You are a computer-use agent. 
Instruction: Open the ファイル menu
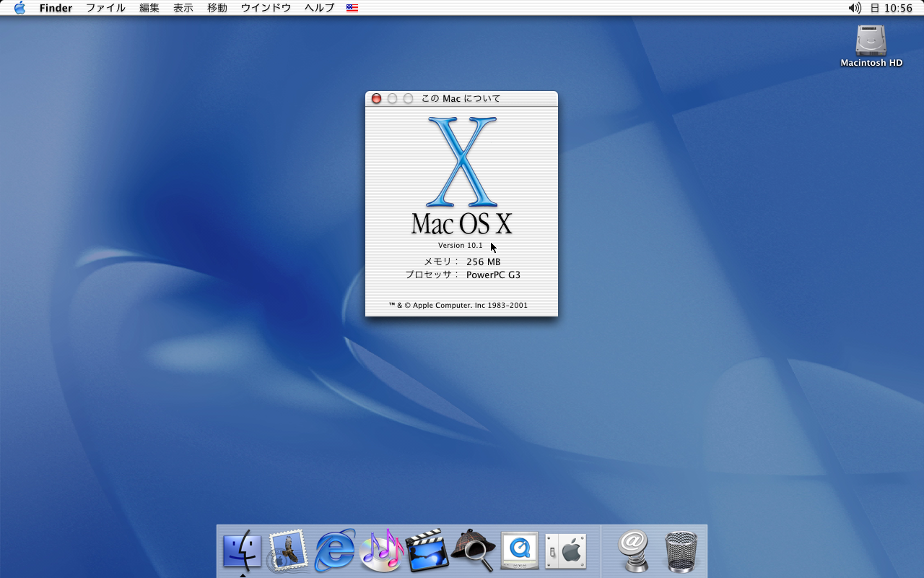[x=105, y=8]
